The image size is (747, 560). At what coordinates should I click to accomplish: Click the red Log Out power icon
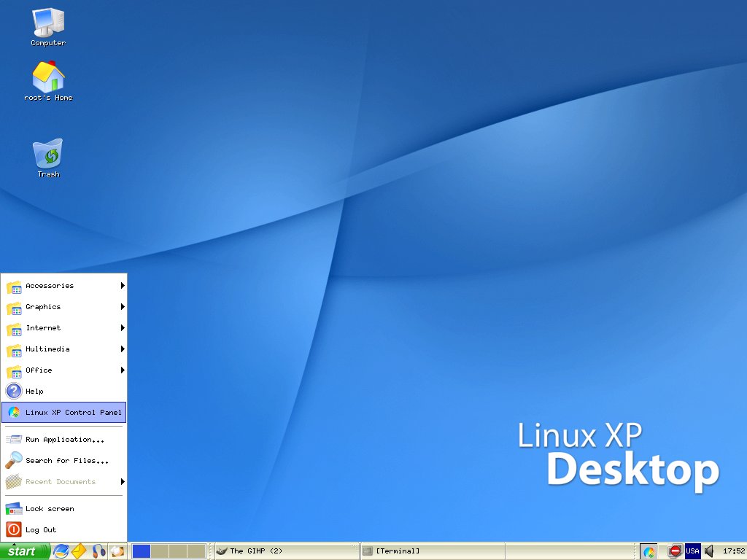pyautogui.click(x=14, y=529)
